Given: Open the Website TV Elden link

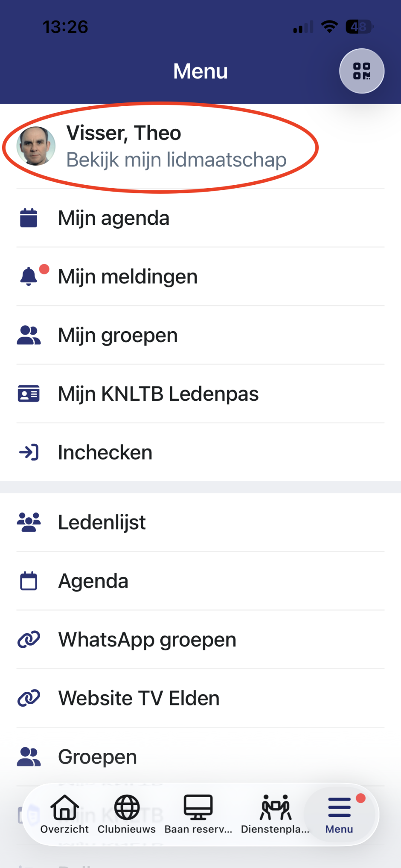Looking at the screenshot, I should [139, 699].
